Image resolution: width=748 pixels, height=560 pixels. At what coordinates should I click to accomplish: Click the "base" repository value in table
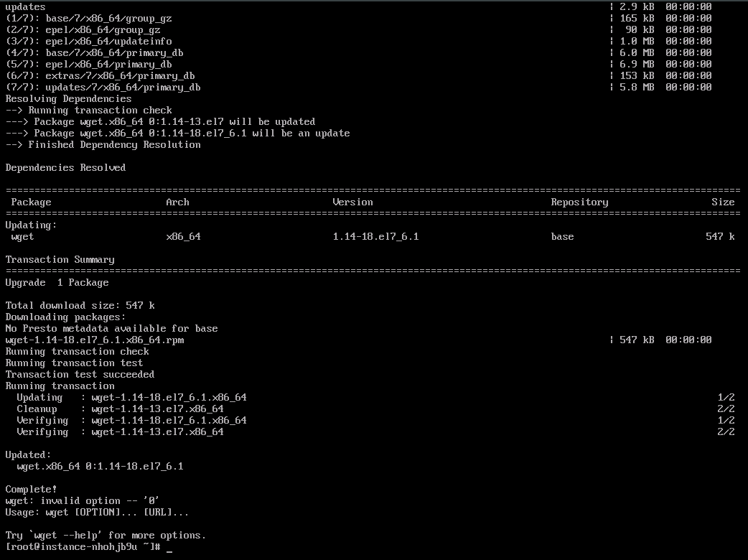(562, 237)
